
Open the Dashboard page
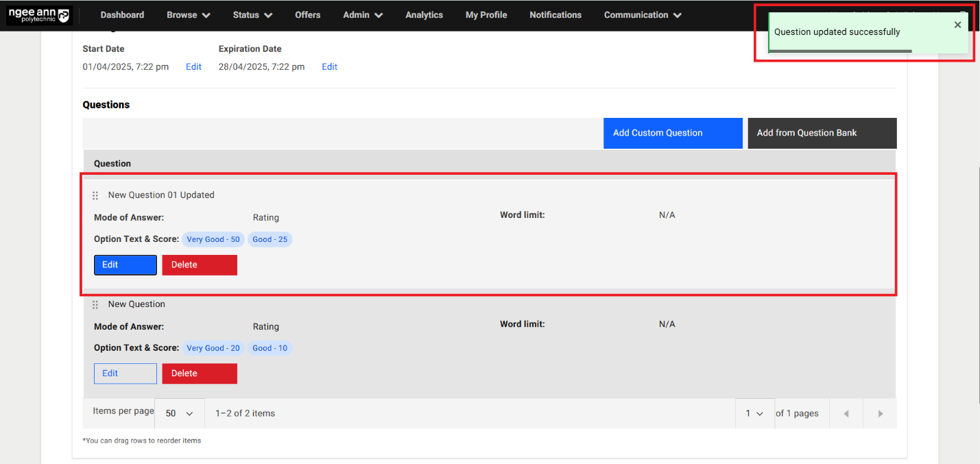click(122, 15)
